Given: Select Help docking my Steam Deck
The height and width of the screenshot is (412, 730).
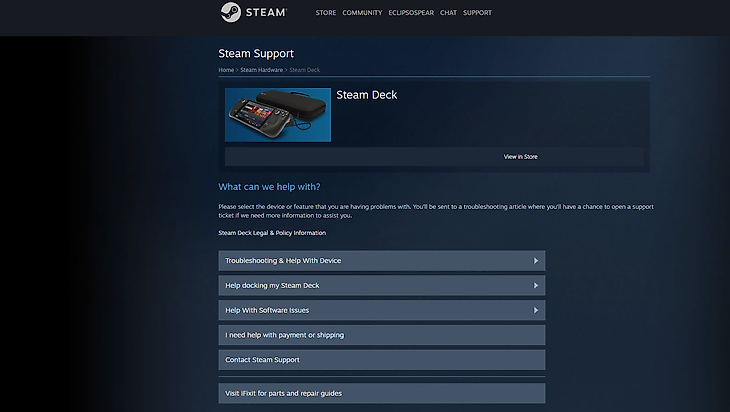Looking at the screenshot, I should click(382, 285).
